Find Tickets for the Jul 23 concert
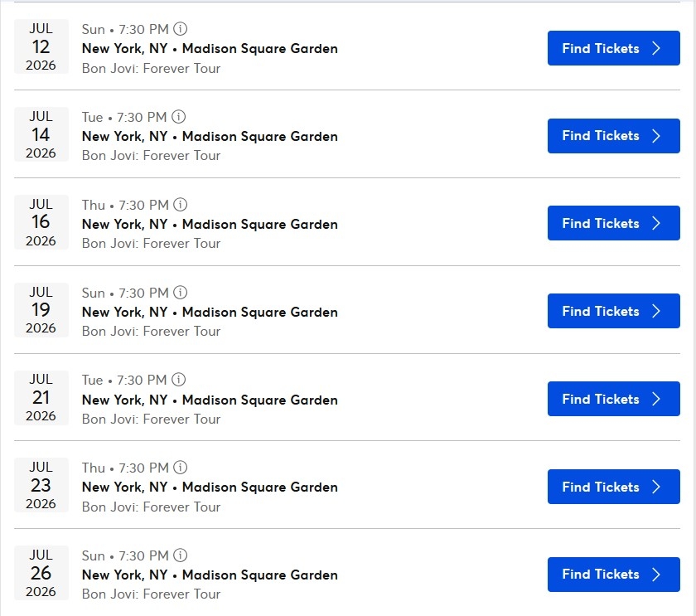Screen dimensions: 696x616 point(613,487)
